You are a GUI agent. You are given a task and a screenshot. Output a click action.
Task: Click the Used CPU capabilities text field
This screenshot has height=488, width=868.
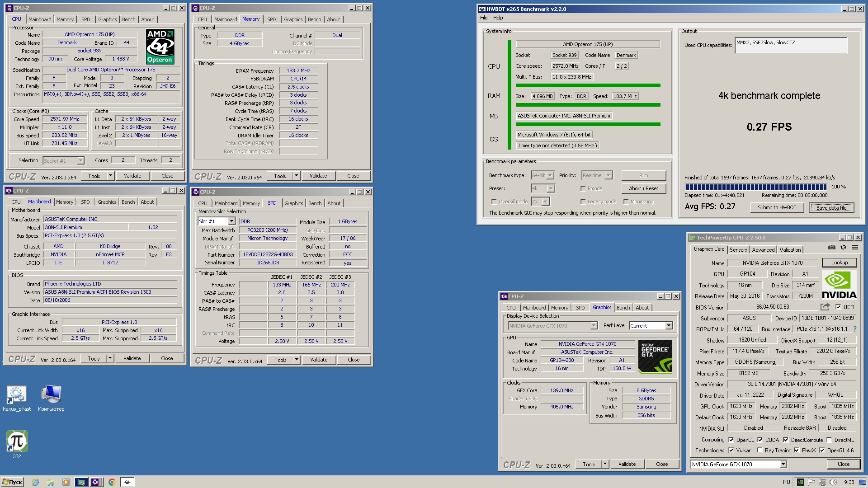(x=790, y=45)
